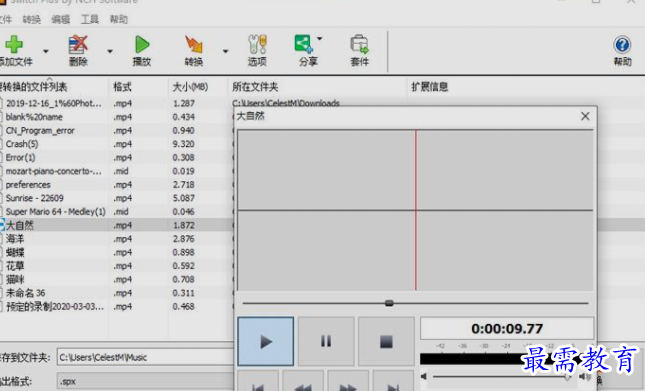Open the 工具 menu
645x391 pixels.
(90, 19)
